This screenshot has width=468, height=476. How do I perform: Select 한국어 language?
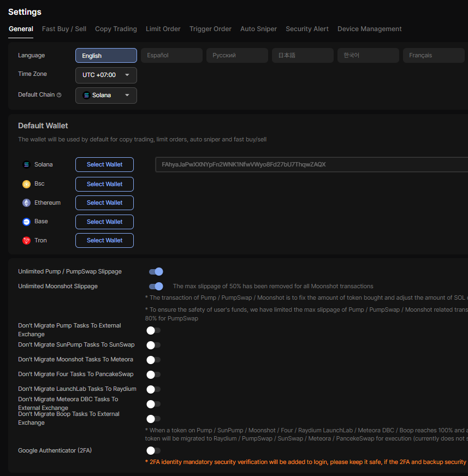pyautogui.click(x=368, y=56)
